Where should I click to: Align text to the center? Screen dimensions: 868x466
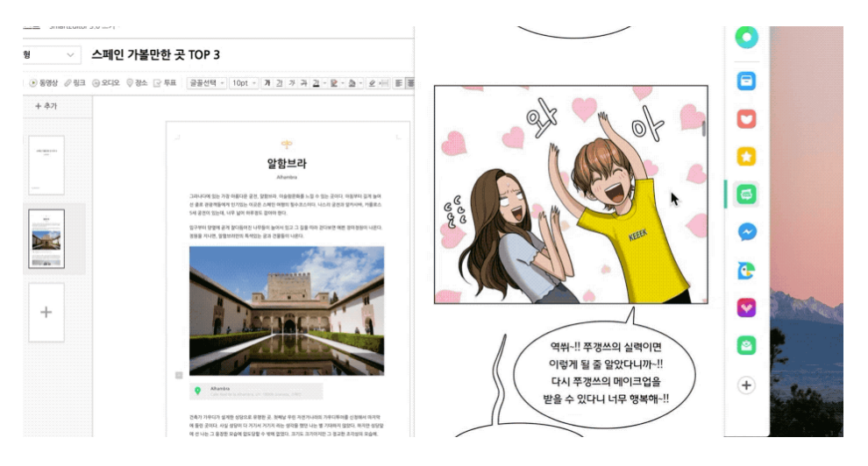click(410, 83)
